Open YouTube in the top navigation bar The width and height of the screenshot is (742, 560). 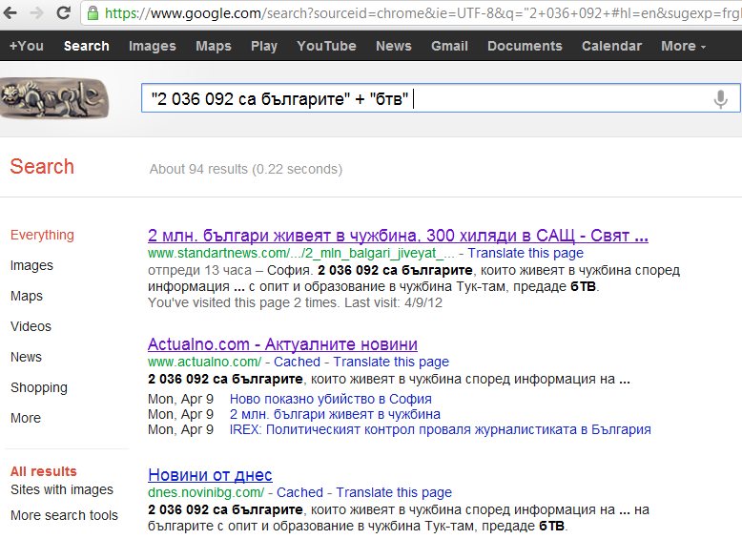326,46
